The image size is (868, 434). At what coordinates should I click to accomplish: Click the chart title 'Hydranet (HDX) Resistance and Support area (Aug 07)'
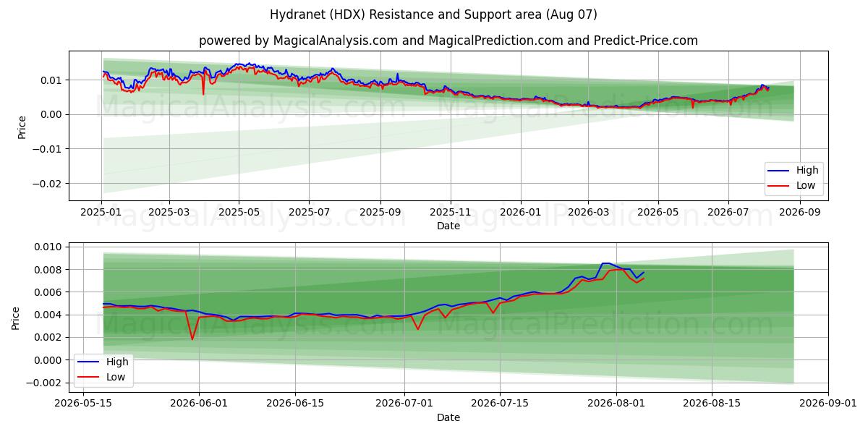point(433,14)
